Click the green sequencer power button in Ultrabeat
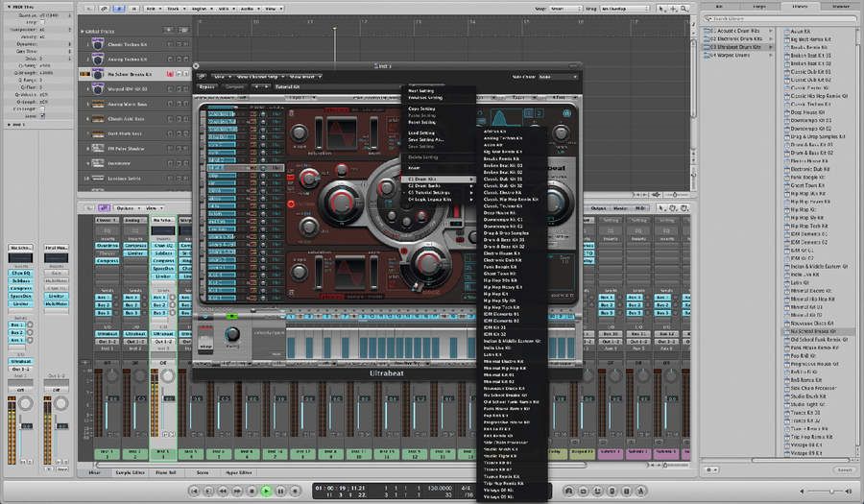The height and width of the screenshot is (504, 864). coord(232,316)
